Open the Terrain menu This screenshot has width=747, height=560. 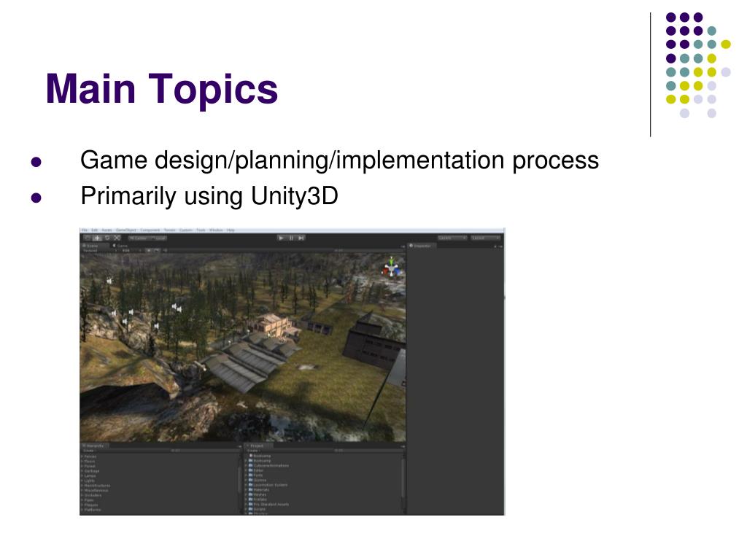(x=169, y=230)
